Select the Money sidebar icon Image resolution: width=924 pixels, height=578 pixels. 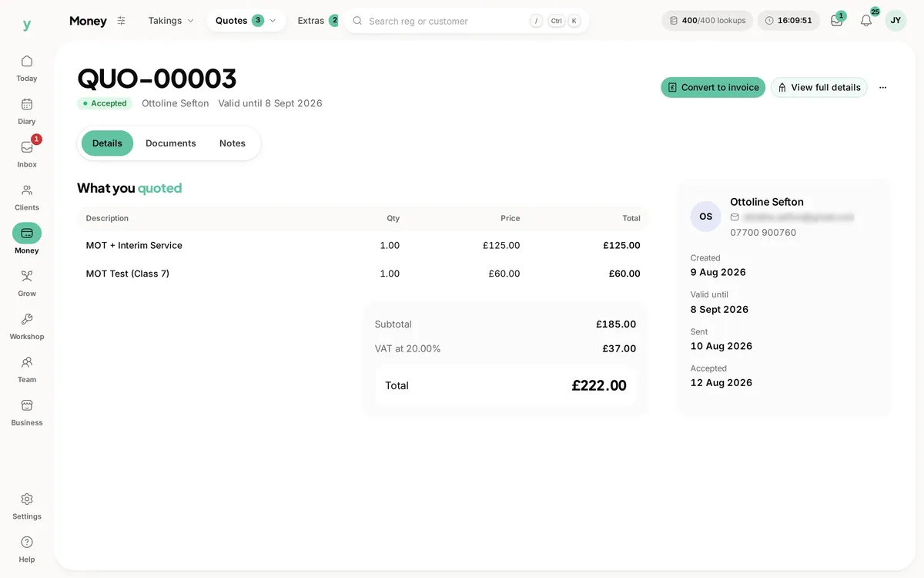[x=27, y=234]
